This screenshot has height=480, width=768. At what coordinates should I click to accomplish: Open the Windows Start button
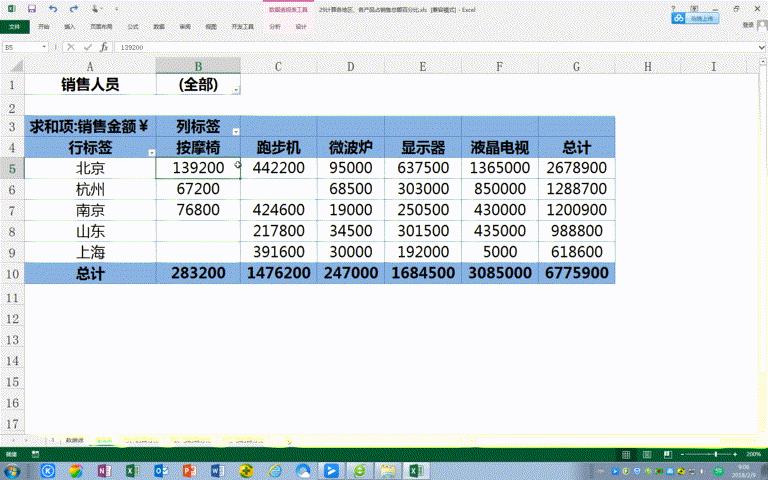click(11, 471)
